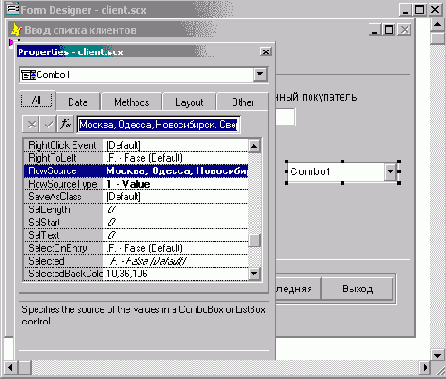Click the Выход button
The width and height of the screenshot is (446, 379).
(x=357, y=288)
